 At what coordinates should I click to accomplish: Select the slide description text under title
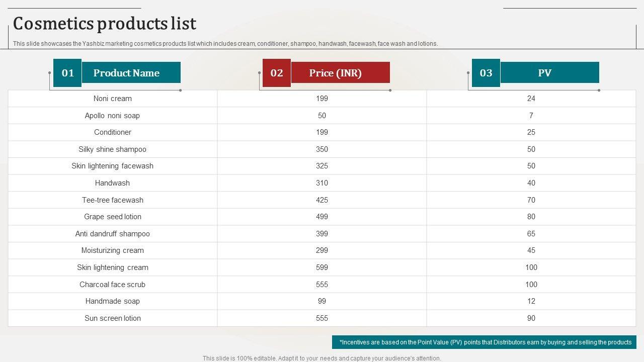pos(225,44)
